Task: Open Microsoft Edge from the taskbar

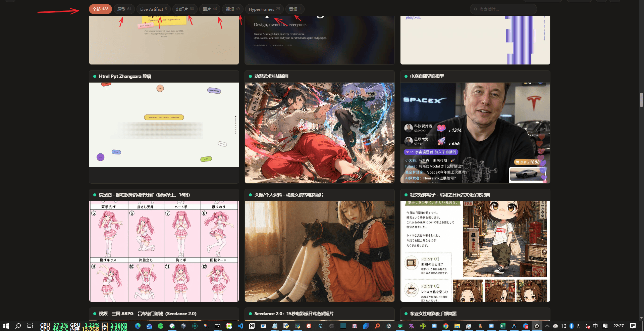Action: pos(138,326)
